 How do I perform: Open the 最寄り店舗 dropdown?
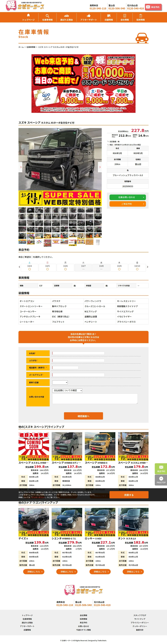[x=60, y=382]
